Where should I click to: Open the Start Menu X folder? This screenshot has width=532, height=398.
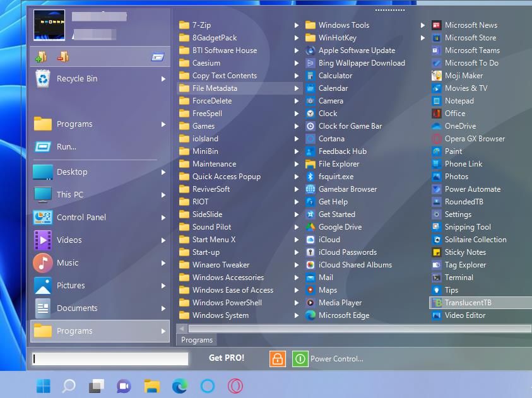pos(240,239)
